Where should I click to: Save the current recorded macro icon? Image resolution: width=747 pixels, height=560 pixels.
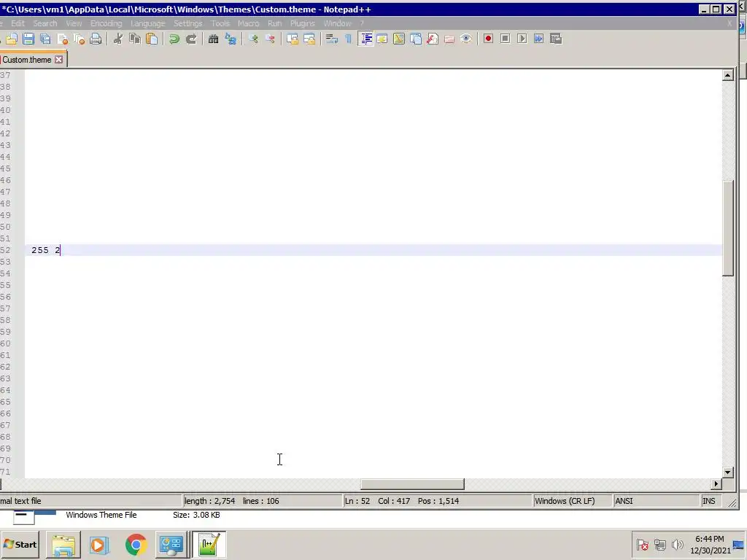click(x=556, y=39)
